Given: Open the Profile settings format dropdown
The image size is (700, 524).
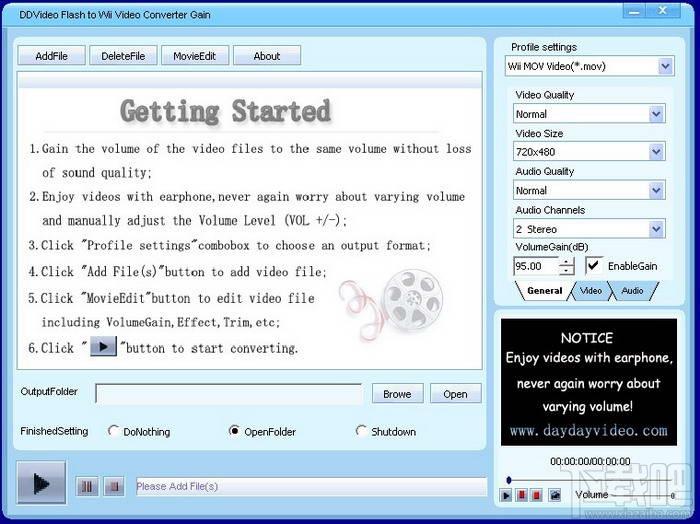Looking at the screenshot, I should coord(665,67).
